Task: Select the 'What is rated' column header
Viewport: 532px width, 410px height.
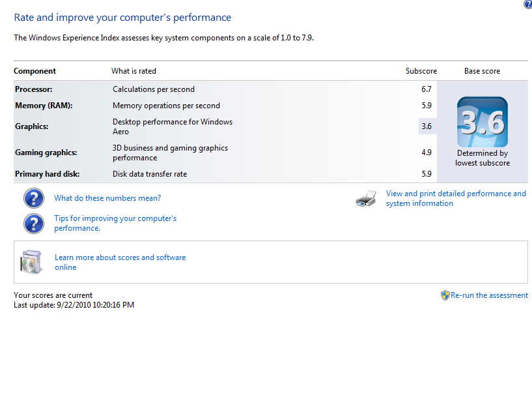Action: [133, 71]
